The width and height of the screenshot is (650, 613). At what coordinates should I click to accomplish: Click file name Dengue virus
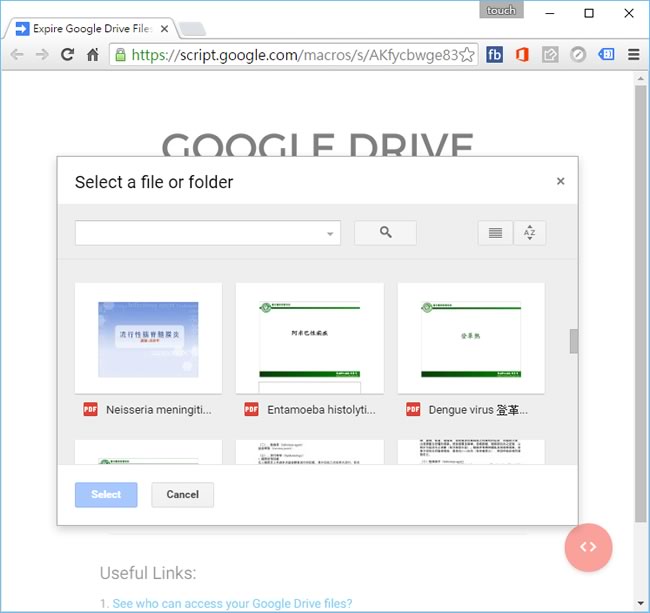[478, 409]
